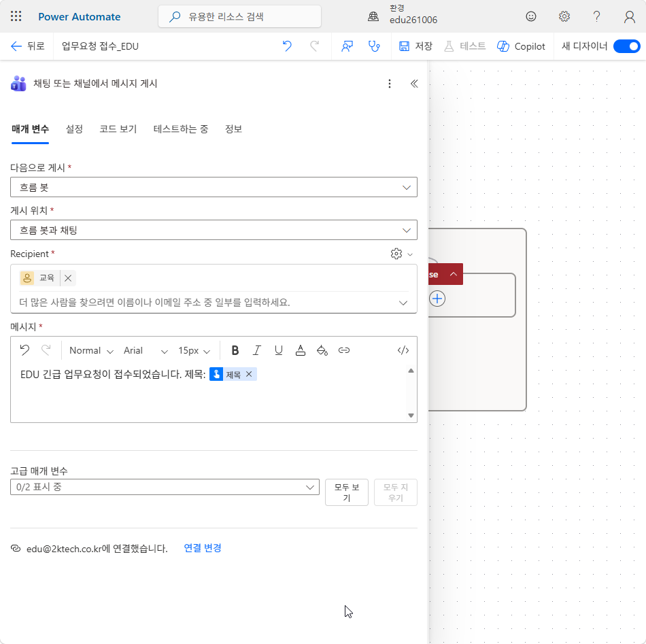646x644 pixels.
Task: Click the 모두 보기 button
Action: pos(347,492)
